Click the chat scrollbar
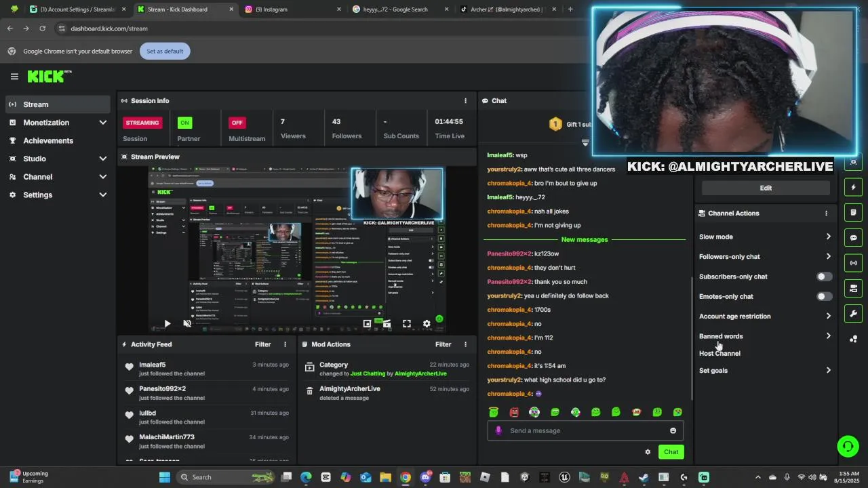The image size is (868, 488). click(691, 339)
